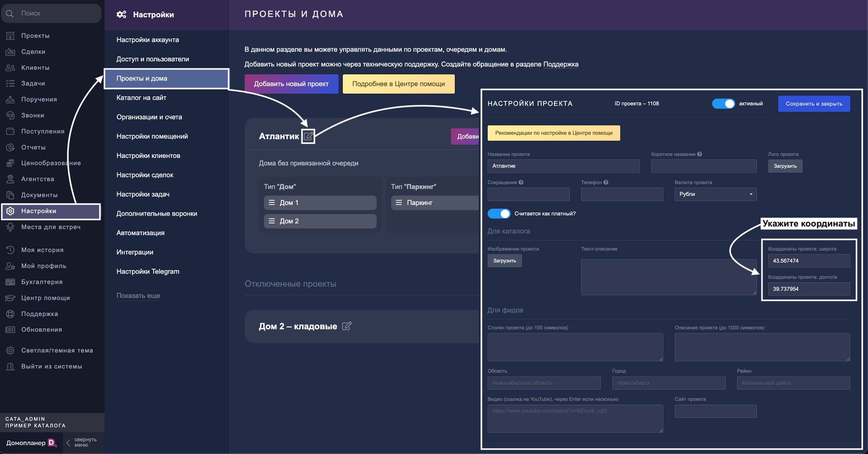
Task: Open Каталог на сайт settings section
Action: tap(141, 98)
